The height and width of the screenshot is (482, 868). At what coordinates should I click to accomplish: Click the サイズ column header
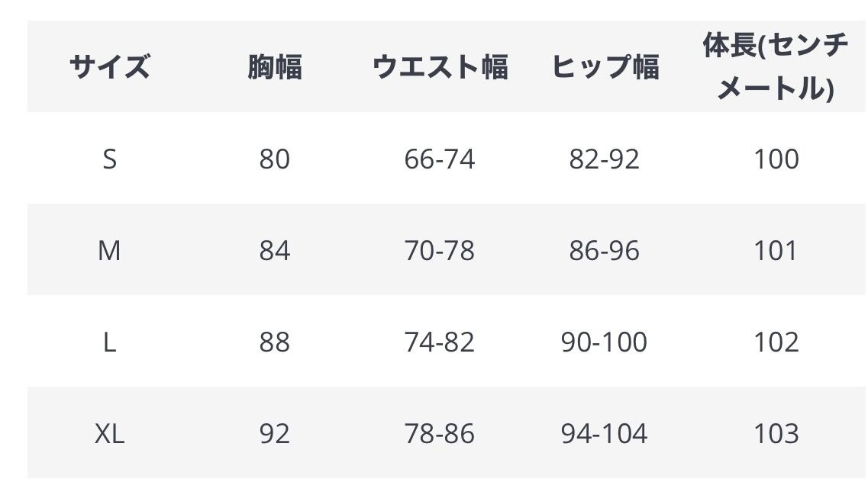(109, 67)
